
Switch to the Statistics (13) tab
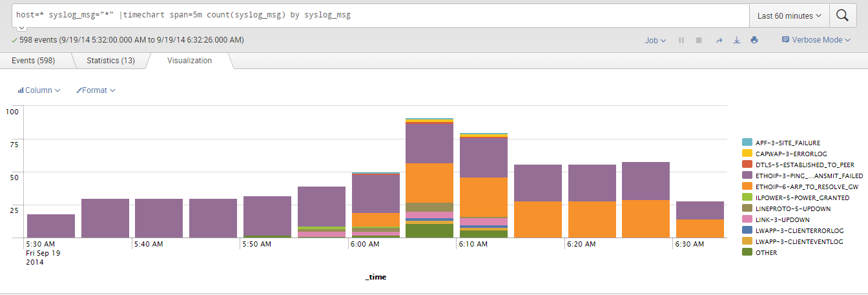pos(110,61)
